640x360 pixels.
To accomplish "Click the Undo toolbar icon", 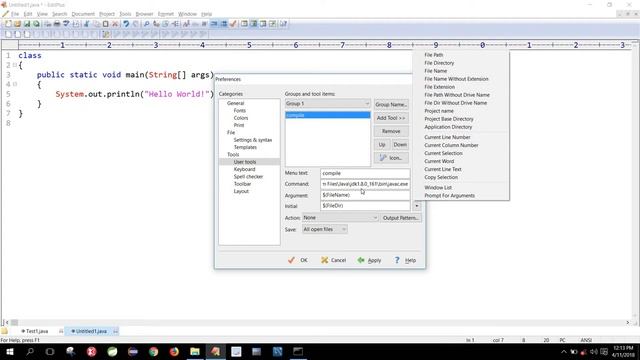I will coord(126,24).
